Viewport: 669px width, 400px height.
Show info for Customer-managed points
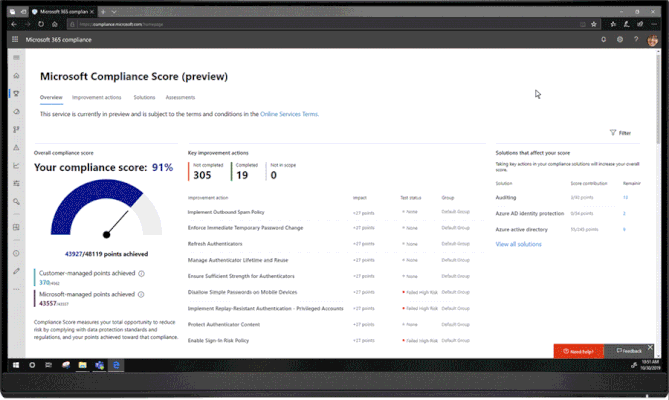141,274
